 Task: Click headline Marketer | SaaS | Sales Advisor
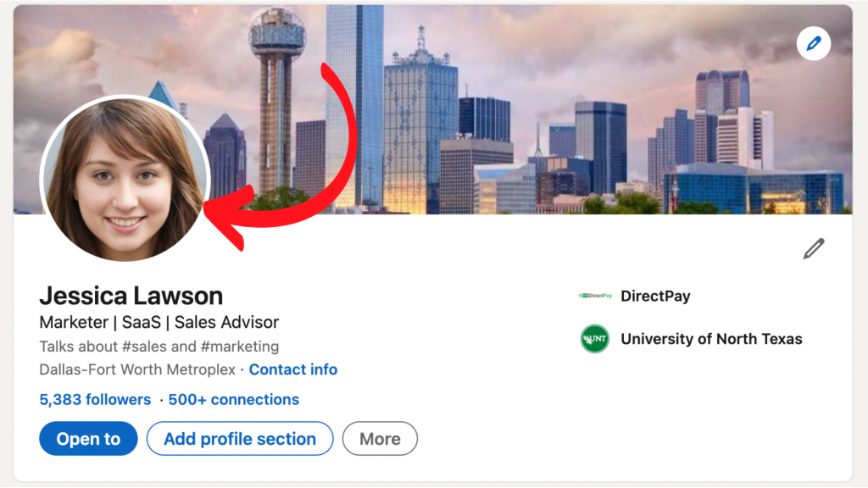point(159,323)
